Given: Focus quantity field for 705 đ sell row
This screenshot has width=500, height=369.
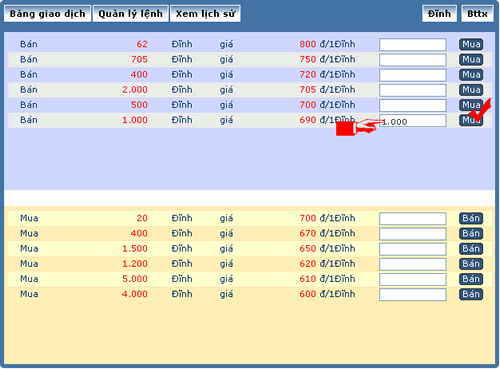Looking at the screenshot, I should coord(413,90).
